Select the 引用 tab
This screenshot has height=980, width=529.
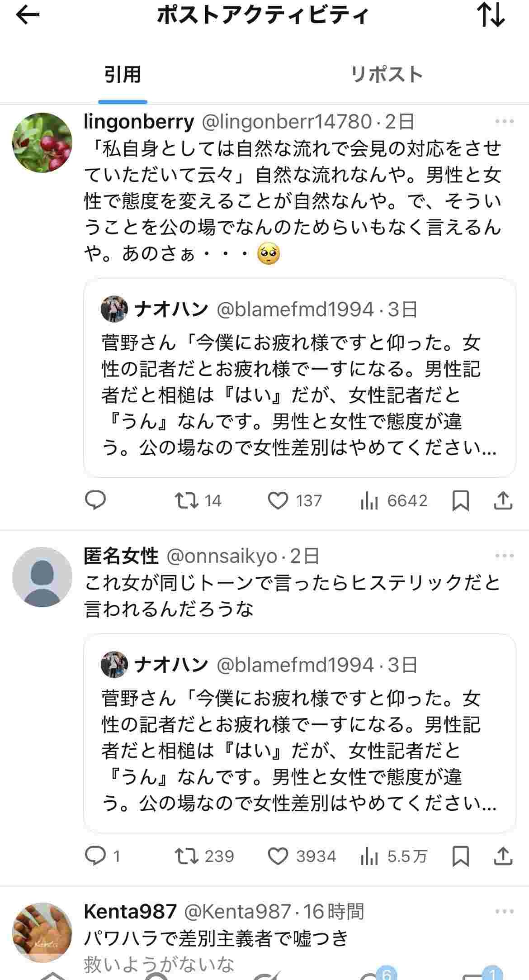click(123, 75)
